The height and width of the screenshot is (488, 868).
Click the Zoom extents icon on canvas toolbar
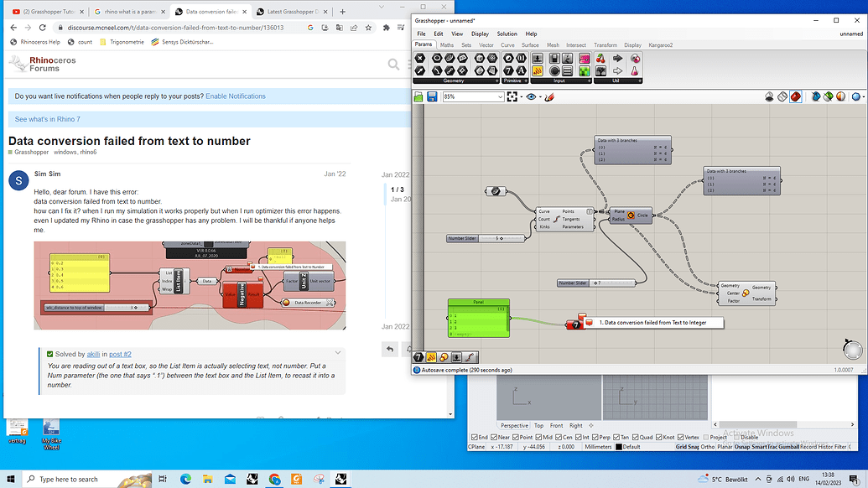click(x=512, y=97)
